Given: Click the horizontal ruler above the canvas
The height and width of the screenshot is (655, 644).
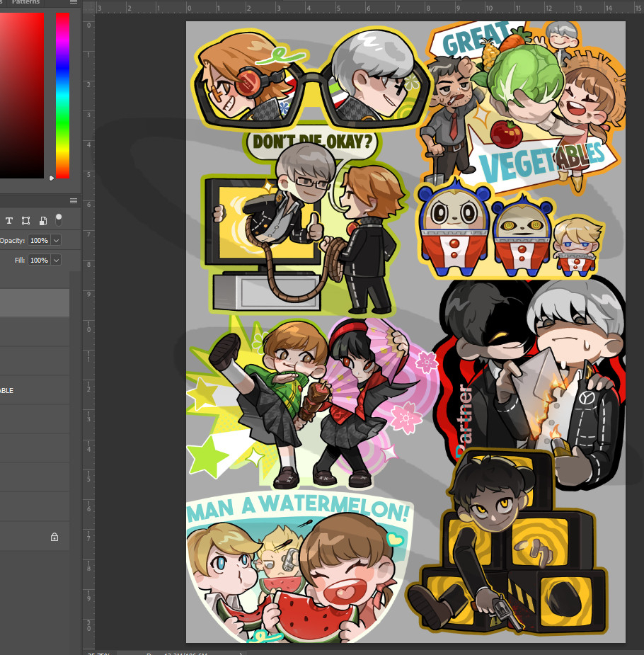Looking at the screenshot, I should (354, 8).
